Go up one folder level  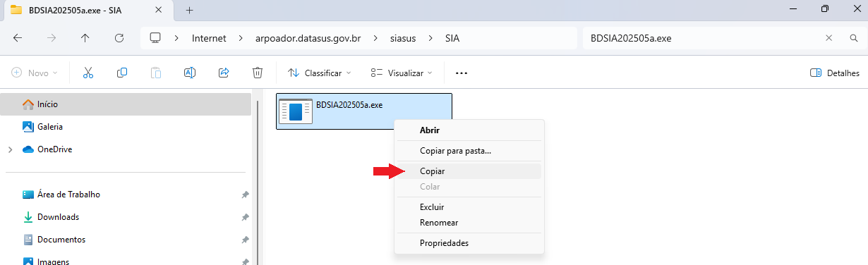85,38
